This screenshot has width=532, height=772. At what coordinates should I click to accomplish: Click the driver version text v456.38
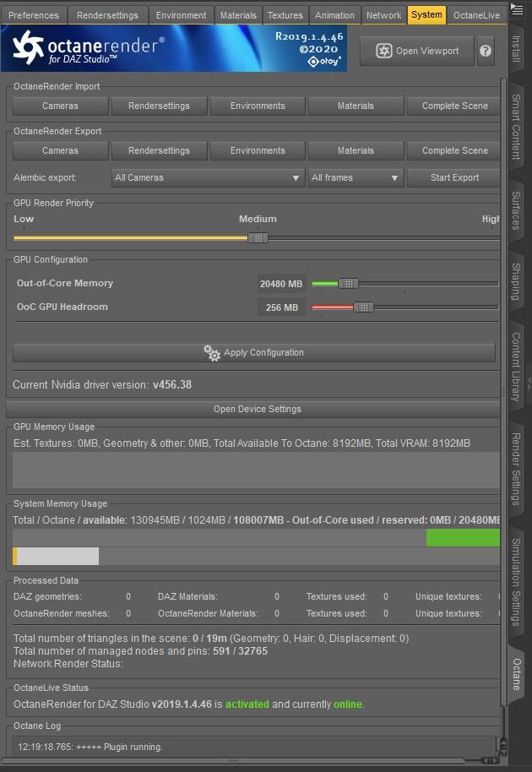pos(171,385)
